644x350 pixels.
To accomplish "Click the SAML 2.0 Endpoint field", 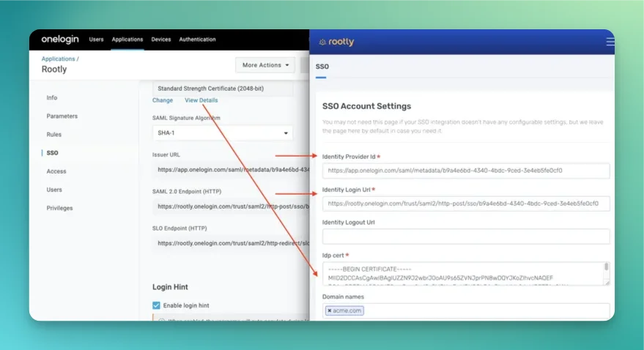I will (231, 206).
